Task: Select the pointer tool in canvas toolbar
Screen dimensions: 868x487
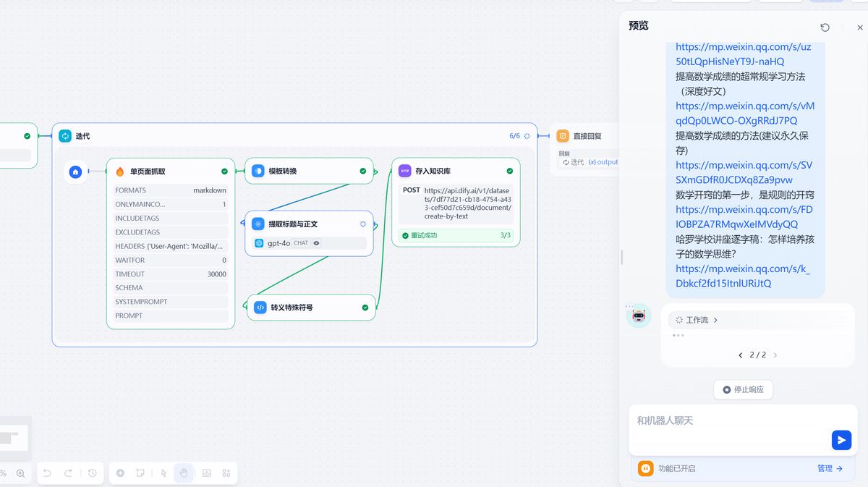Action: tap(163, 473)
